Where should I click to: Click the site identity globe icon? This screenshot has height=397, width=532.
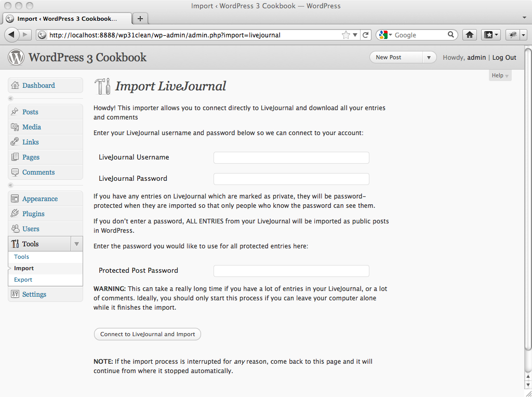click(x=42, y=35)
